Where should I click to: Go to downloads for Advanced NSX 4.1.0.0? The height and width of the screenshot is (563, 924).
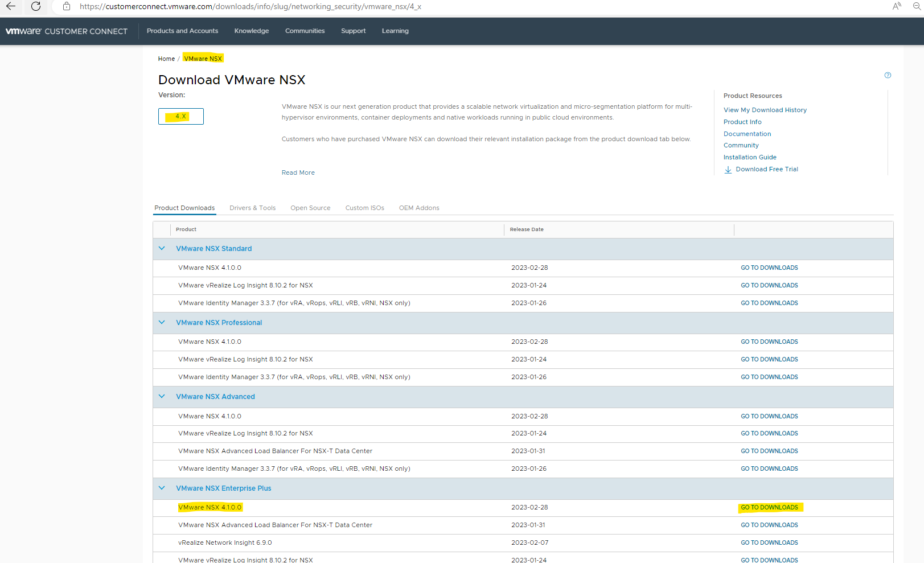[x=769, y=417]
